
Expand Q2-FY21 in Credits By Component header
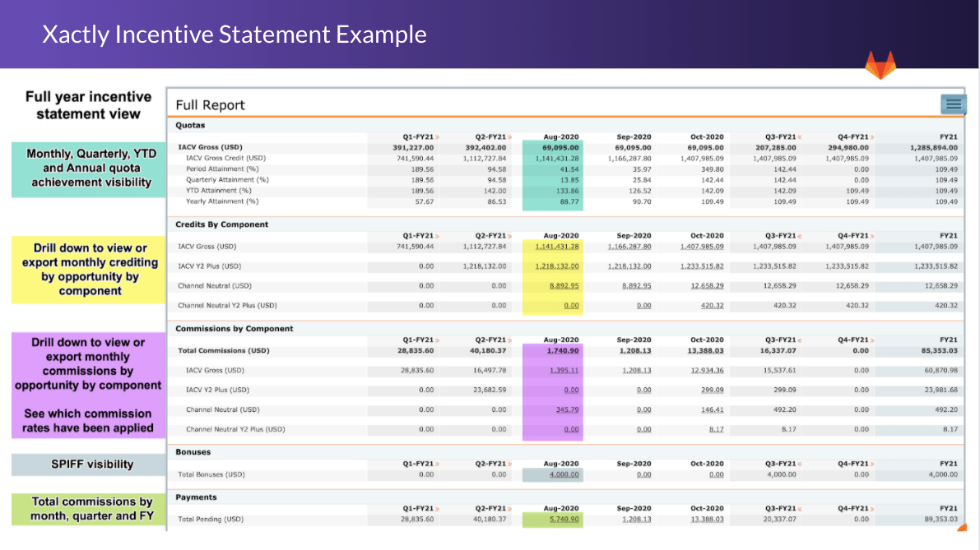[511, 236]
